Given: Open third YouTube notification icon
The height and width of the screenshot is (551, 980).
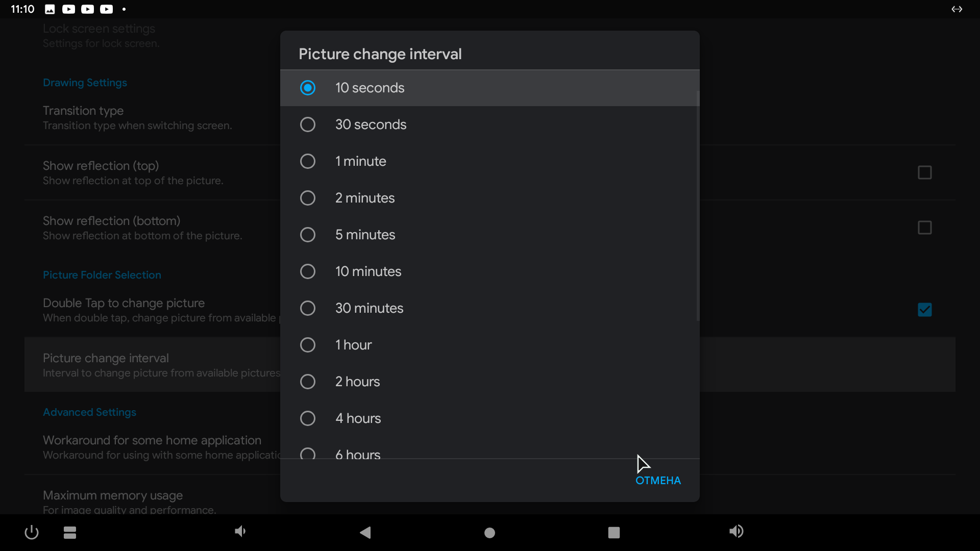Looking at the screenshot, I should click(106, 9).
